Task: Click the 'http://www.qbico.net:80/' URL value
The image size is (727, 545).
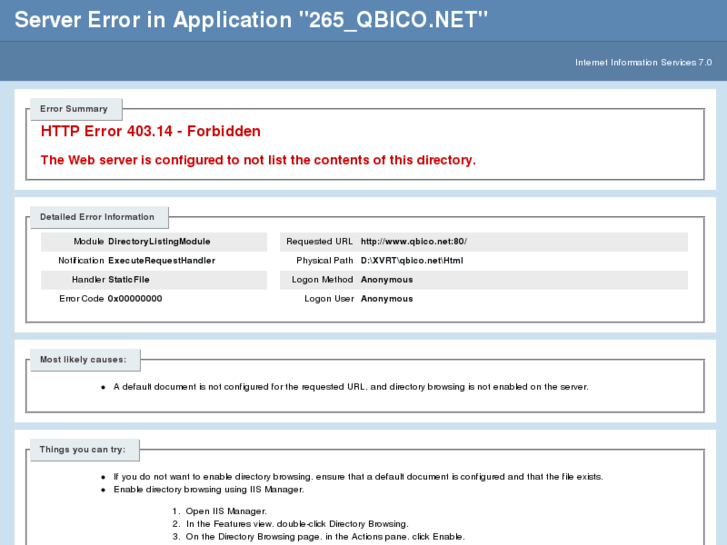Action: [x=414, y=242]
